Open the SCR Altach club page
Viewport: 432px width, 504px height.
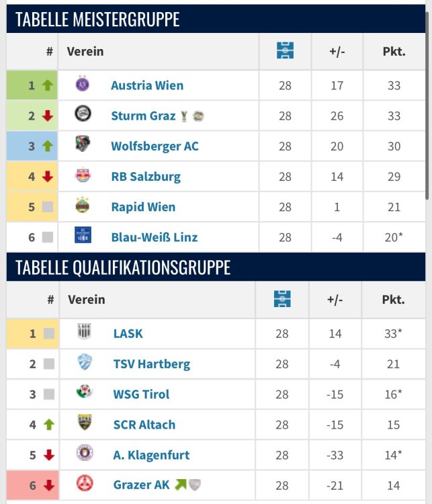coord(144,425)
